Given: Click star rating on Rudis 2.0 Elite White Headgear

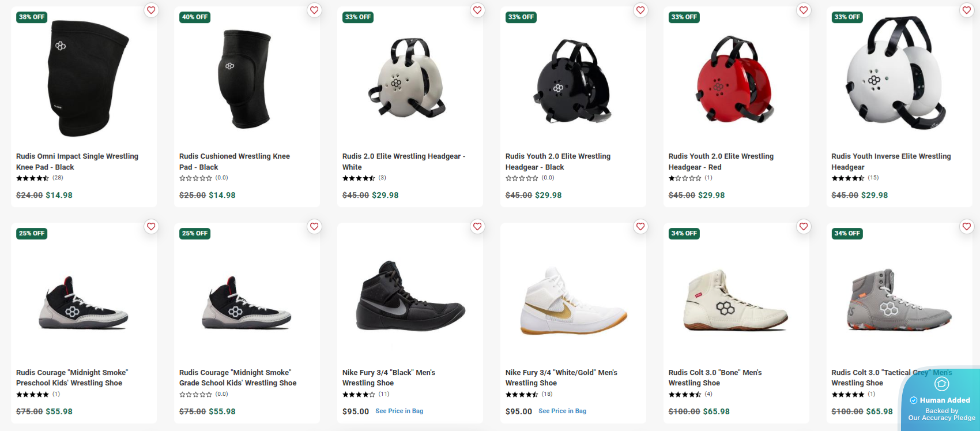Looking at the screenshot, I should coord(359,178).
